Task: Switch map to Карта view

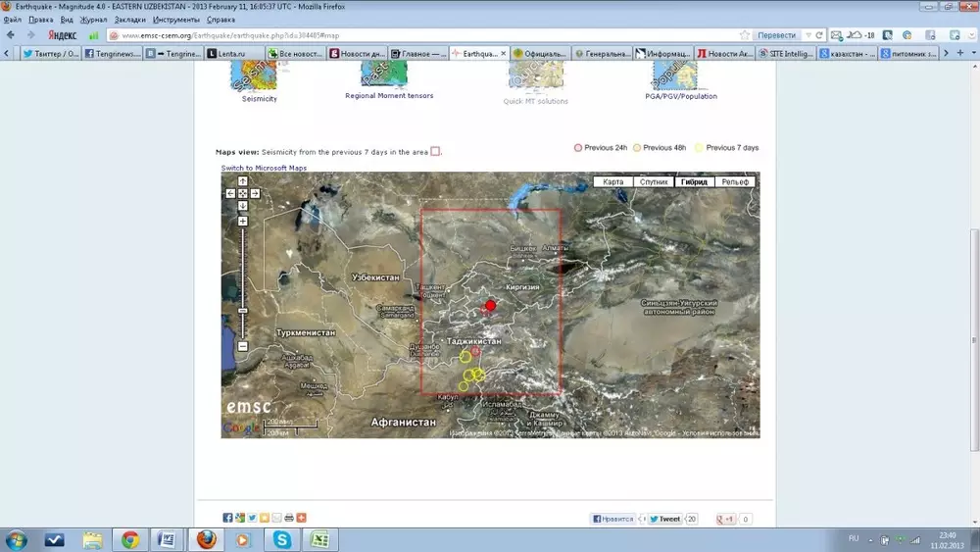Action: point(613,182)
